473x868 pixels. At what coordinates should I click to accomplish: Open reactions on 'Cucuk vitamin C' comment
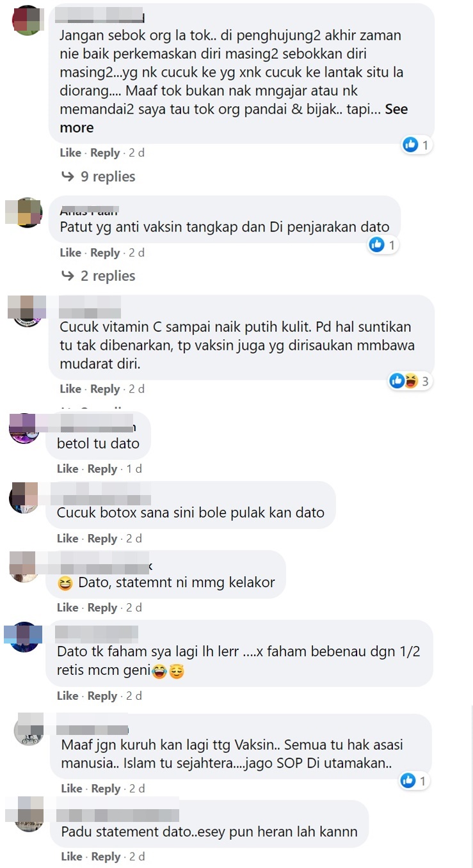pyautogui.click(x=409, y=382)
